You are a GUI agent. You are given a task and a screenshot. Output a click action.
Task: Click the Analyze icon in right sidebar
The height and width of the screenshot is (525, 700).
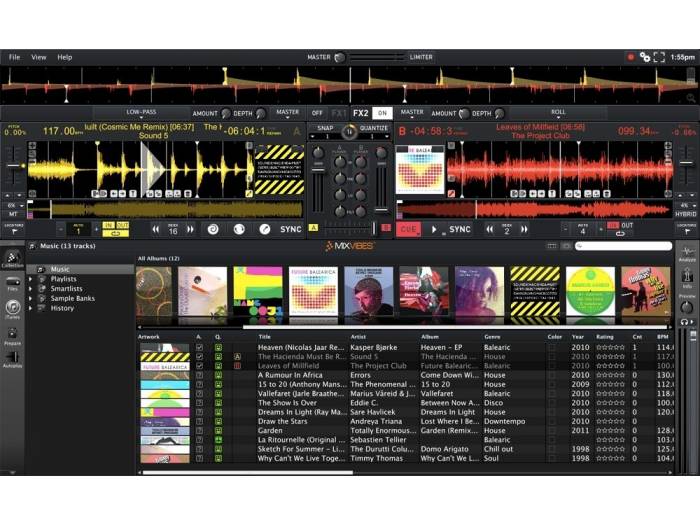click(x=687, y=253)
